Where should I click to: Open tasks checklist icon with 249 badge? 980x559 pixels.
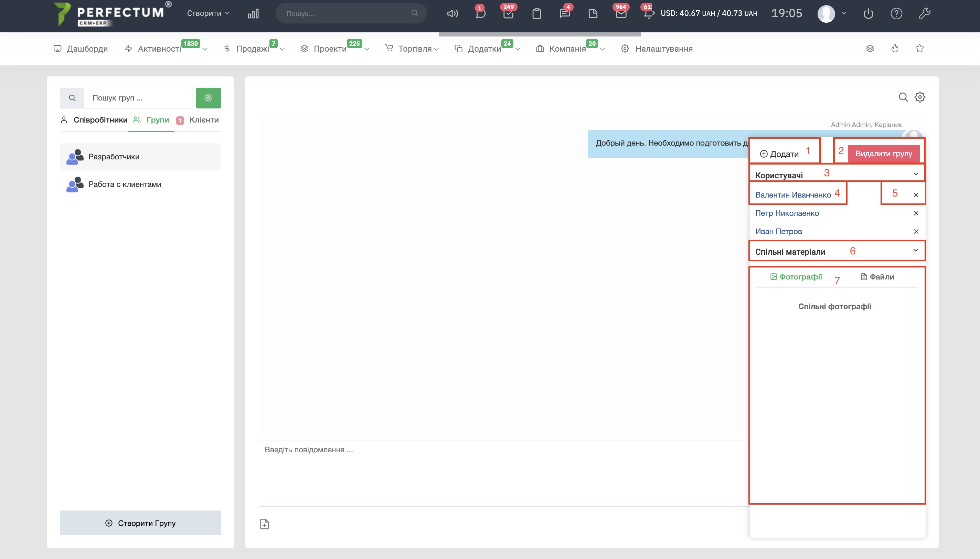(x=509, y=14)
